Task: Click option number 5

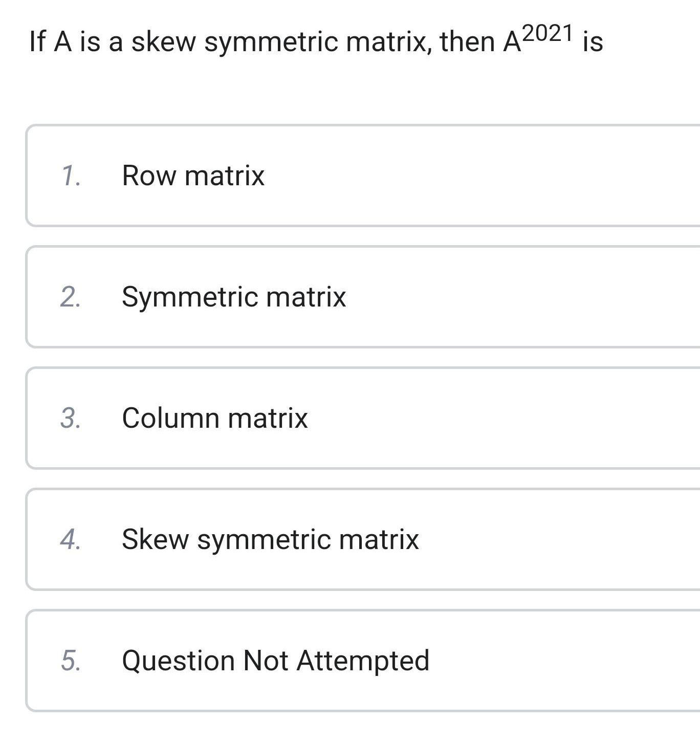Action: 71,661
